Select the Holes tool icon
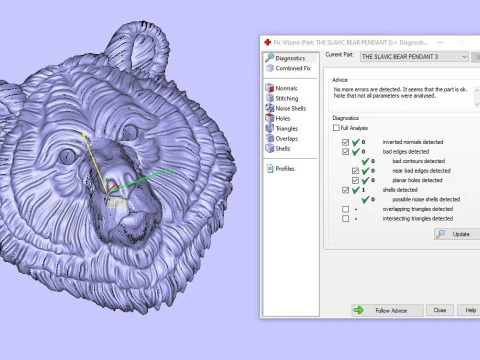480x360 pixels. click(269, 118)
